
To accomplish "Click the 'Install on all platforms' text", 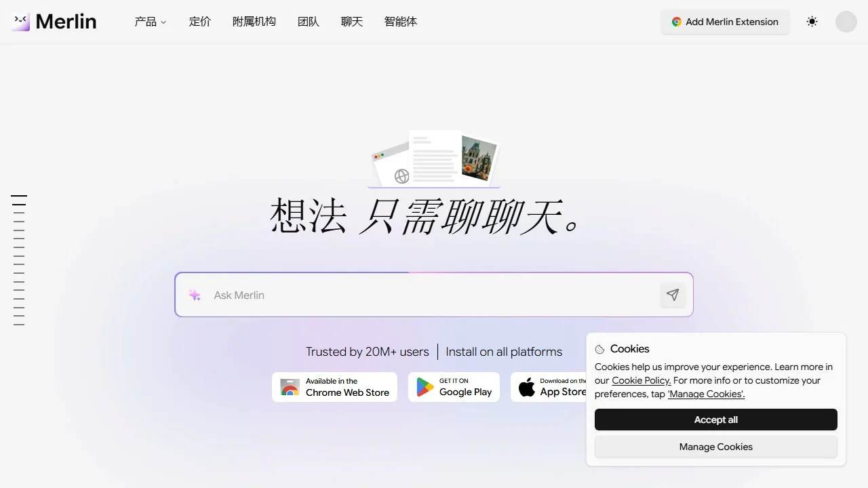I will coord(504,352).
